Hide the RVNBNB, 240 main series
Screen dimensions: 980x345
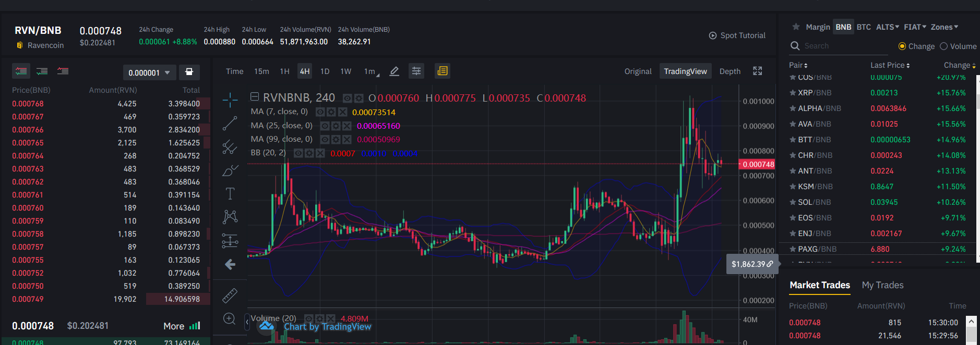pyautogui.click(x=347, y=98)
